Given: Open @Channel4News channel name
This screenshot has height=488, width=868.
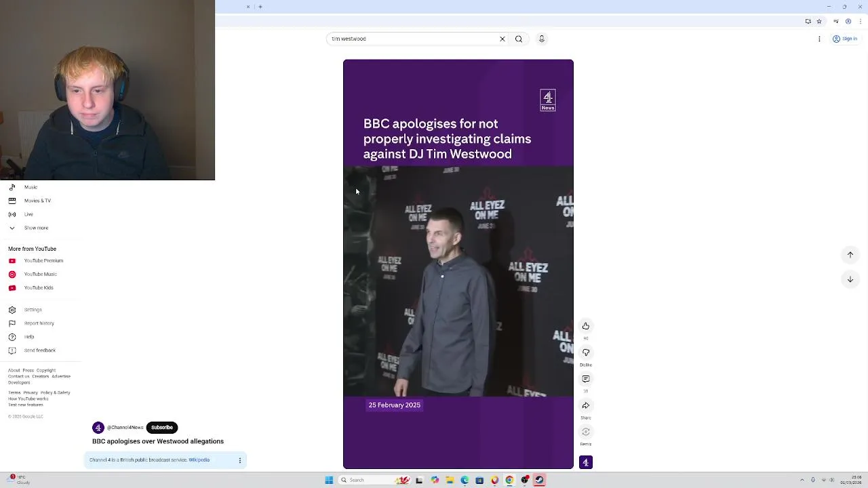Looking at the screenshot, I should coord(125,428).
